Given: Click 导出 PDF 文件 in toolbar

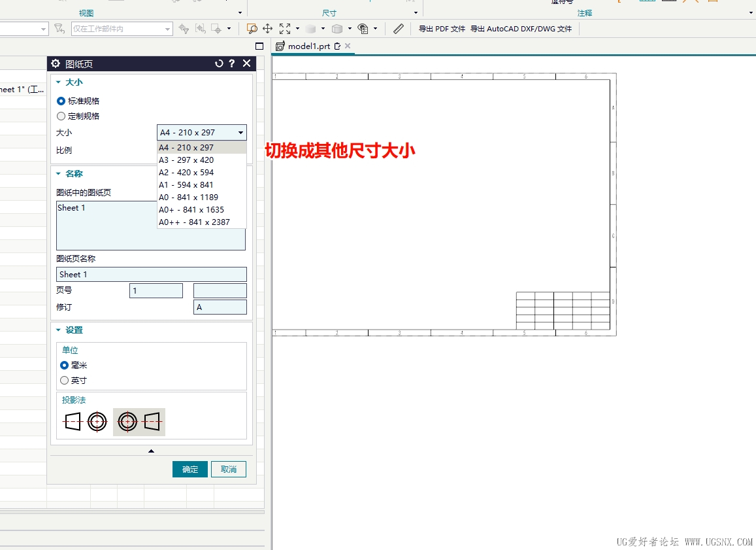Looking at the screenshot, I should tap(442, 29).
